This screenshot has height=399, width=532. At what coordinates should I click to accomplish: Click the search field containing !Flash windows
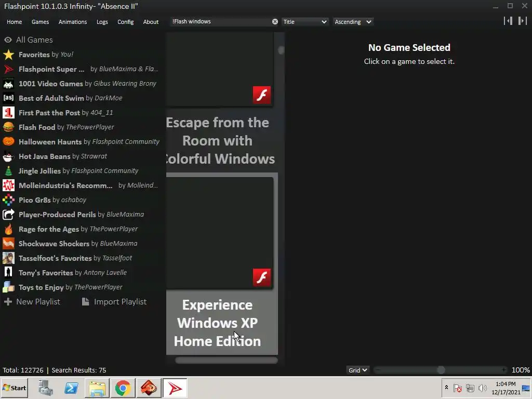(220, 22)
